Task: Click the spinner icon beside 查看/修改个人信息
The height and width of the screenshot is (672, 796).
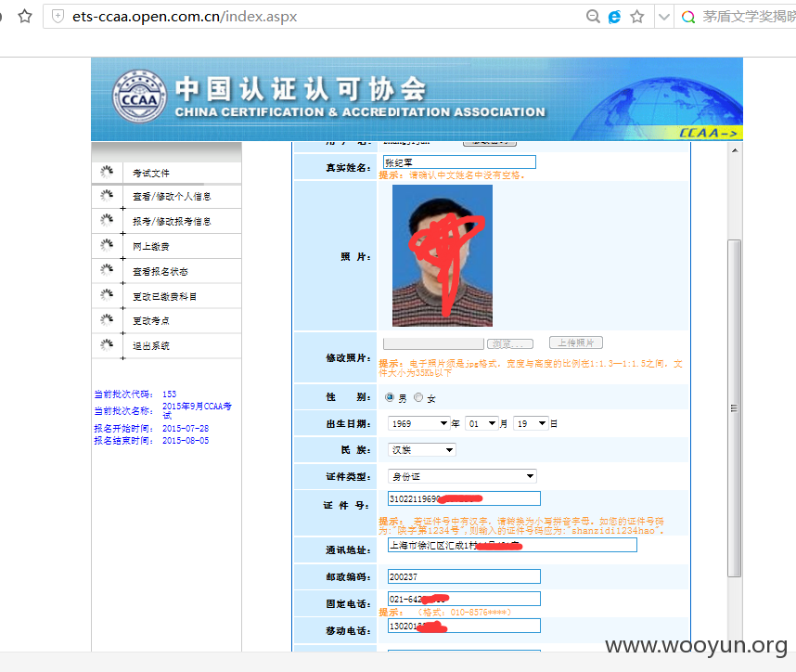Action: [x=107, y=195]
